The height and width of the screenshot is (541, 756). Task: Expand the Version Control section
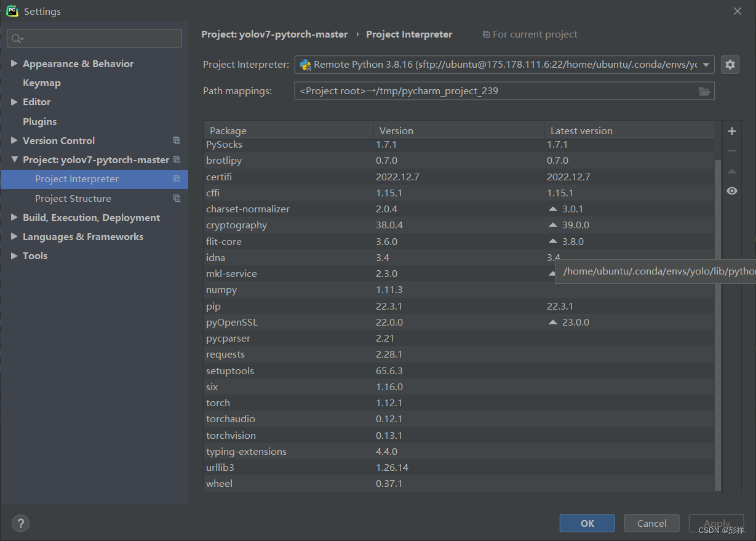(x=14, y=140)
